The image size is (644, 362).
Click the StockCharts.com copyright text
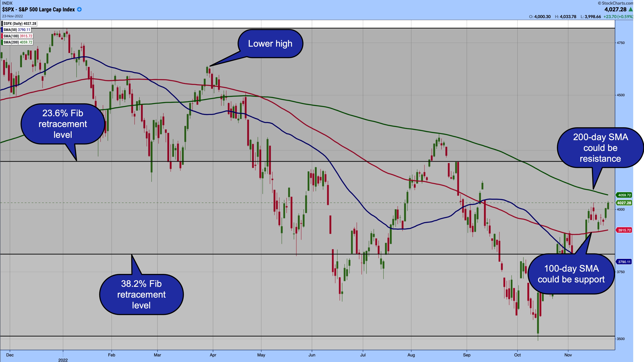(x=615, y=3)
